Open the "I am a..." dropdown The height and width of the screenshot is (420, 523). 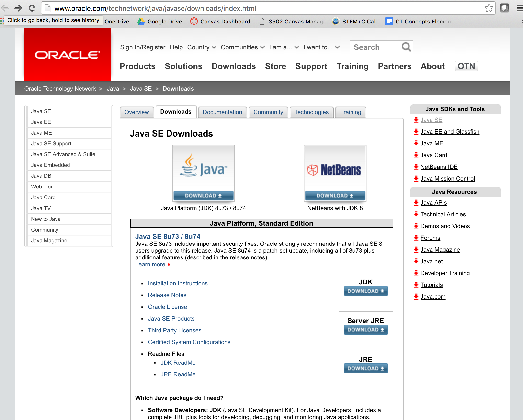tap(284, 47)
